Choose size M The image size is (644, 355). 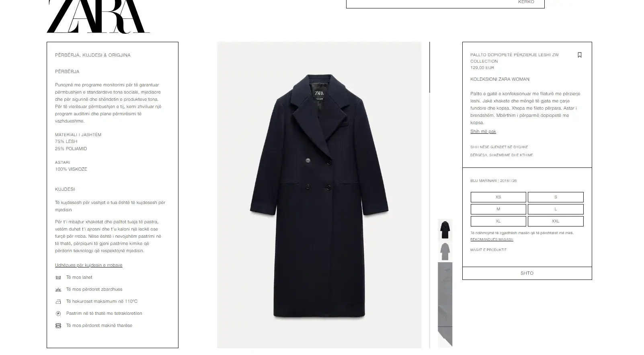click(x=498, y=209)
